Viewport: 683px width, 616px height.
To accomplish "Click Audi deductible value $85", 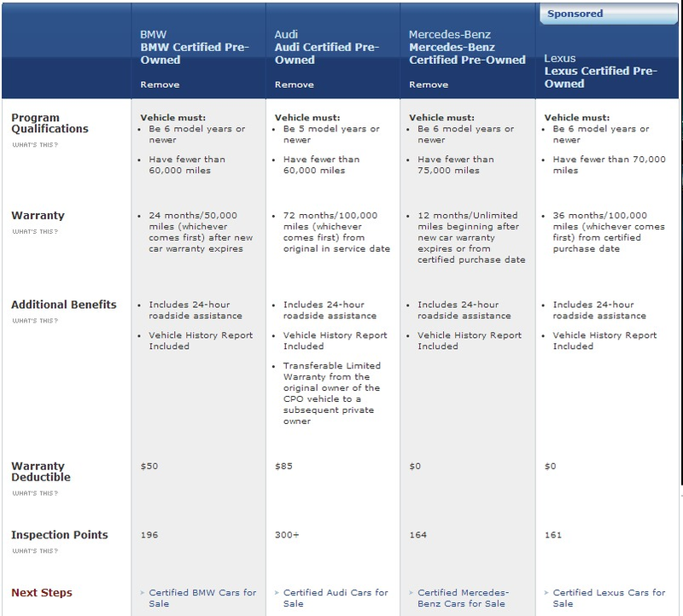I will pyautogui.click(x=283, y=466).
